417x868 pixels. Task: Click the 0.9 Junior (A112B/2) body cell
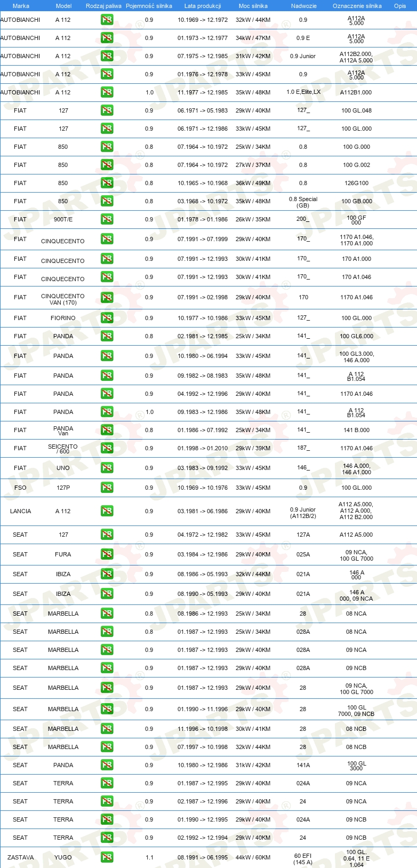pos(303,513)
